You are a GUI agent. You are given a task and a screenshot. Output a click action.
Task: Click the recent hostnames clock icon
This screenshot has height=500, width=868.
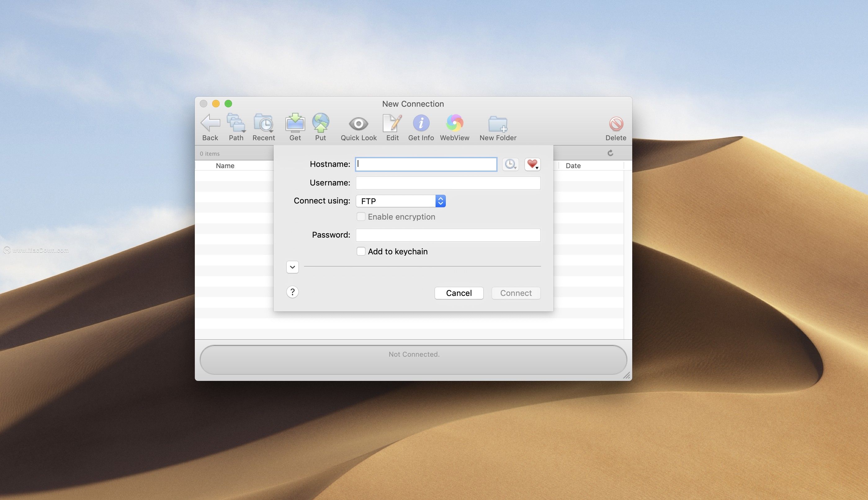tap(510, 164)
